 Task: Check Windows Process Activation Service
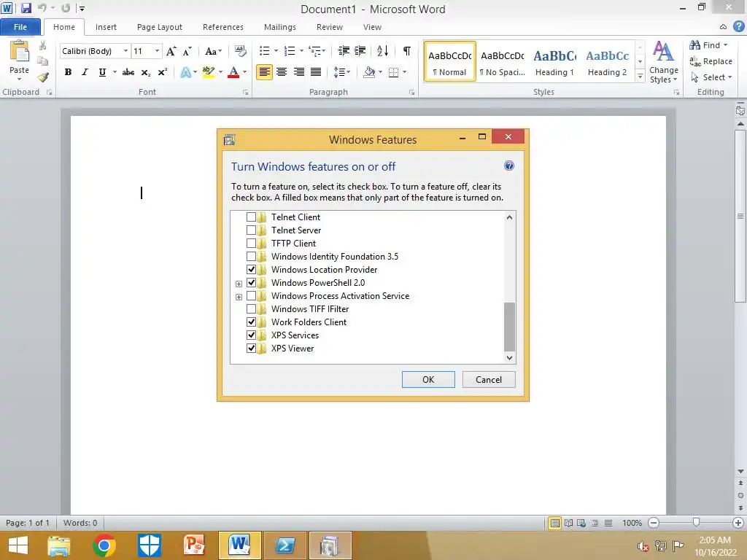click(x=251, y=296)
